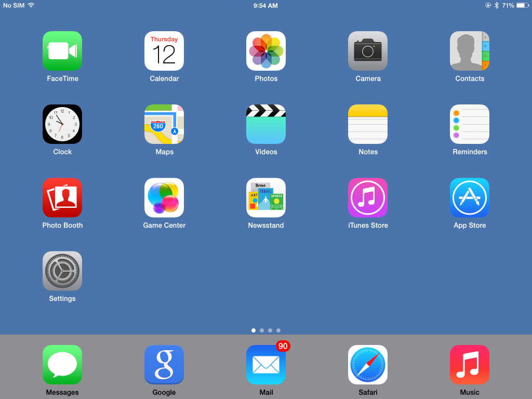Open the Camera app
The width and height of the screenshot is (532, 399).
click(368, 51)
